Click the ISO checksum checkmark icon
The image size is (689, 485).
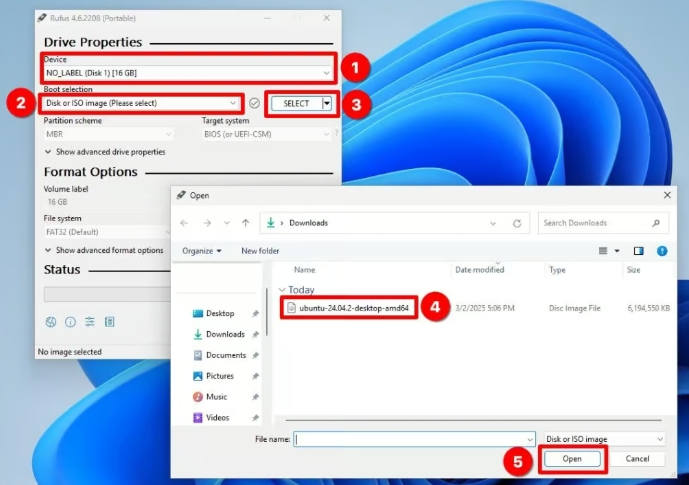pyautogui.click(x=254, y=103)
